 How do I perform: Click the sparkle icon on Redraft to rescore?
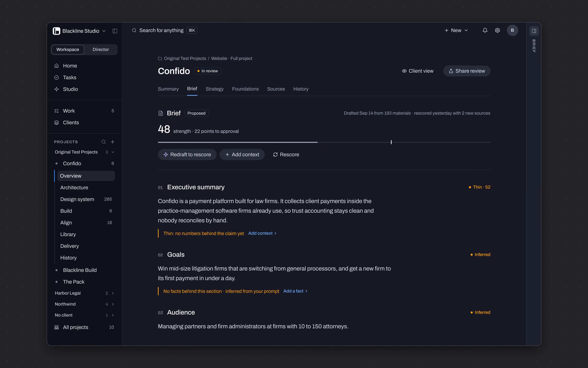coord(166,155)
